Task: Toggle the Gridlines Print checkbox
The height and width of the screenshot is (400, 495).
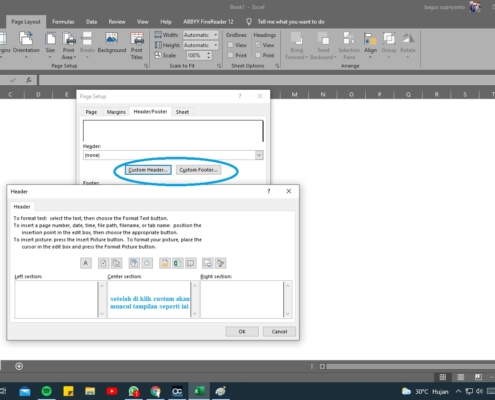Action: tap(230, 55)
